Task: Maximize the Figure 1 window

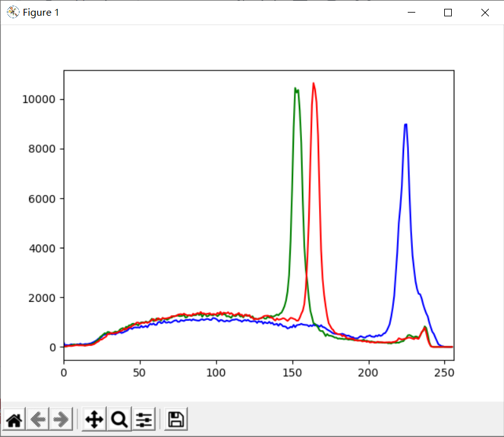Action: pos(448,13)
